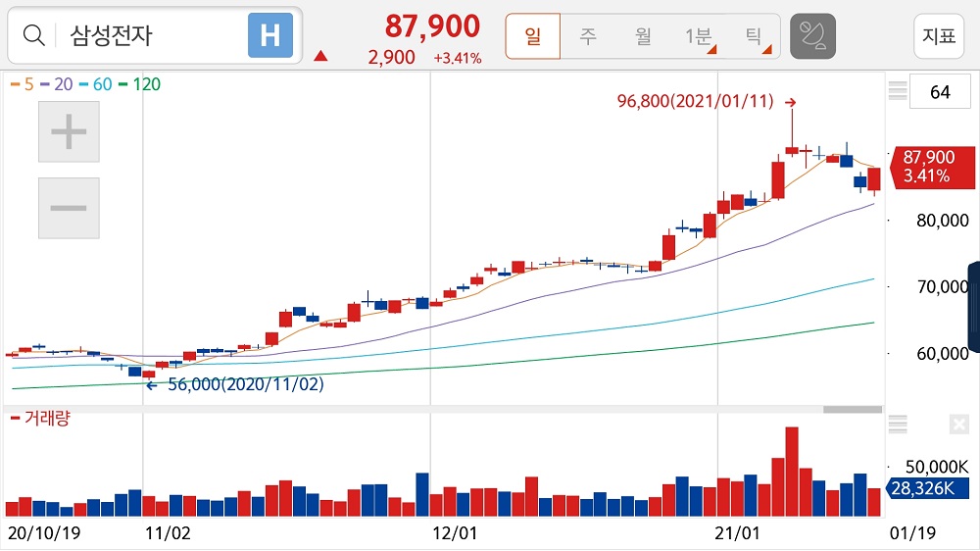Tap the 70,000 price axis label
980x551 pixels.
click(943, 287)
